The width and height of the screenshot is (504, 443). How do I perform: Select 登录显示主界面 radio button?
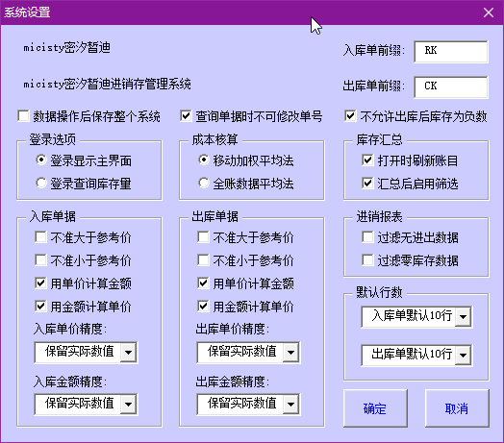41,160
